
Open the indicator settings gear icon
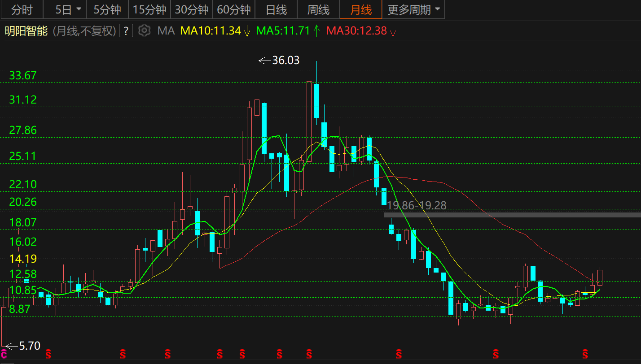[144, 31]
